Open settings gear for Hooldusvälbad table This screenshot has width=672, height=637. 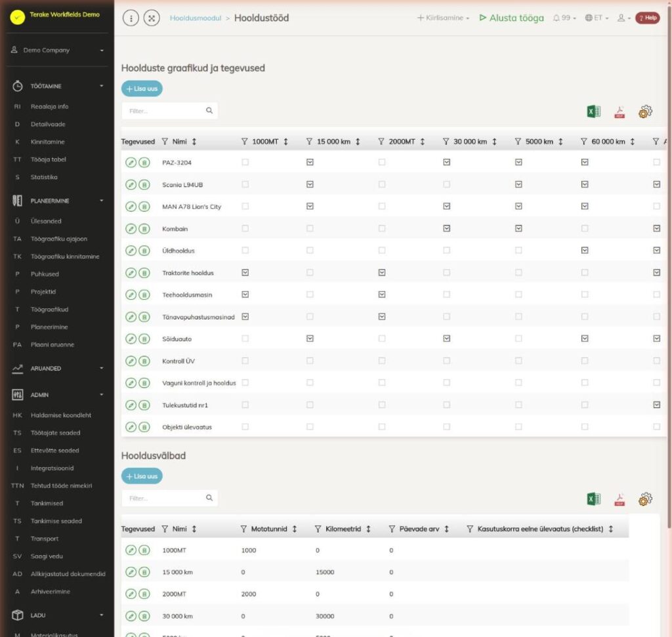pyautogui.click(x=645, y=499)
